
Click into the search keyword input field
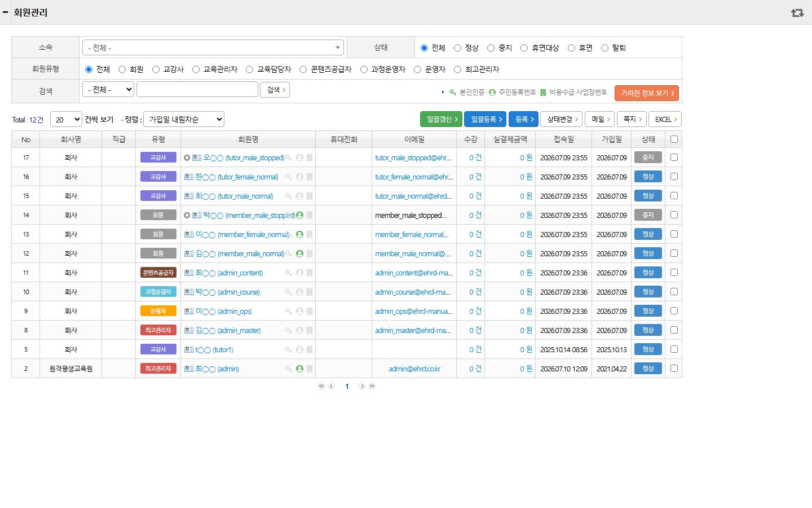pyautogui.click(x=197, y=89)
